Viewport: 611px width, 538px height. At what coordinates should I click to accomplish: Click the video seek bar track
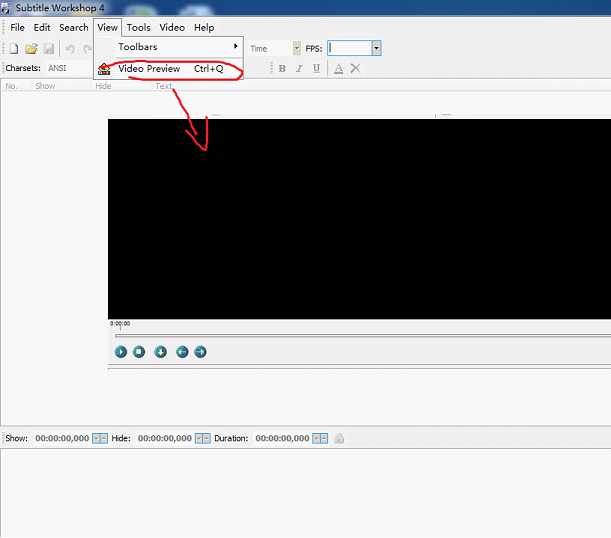pyautogui.click(x=362, y=335)
